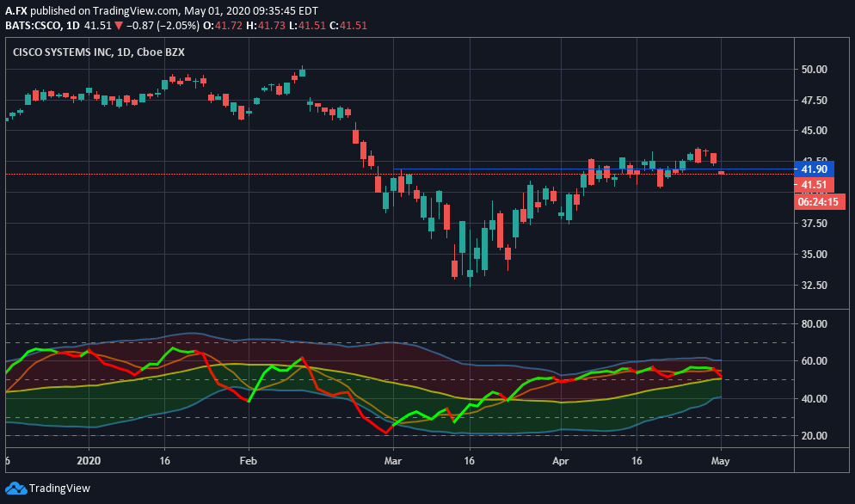Click the 37.50 price axis label

pos(814,223)
